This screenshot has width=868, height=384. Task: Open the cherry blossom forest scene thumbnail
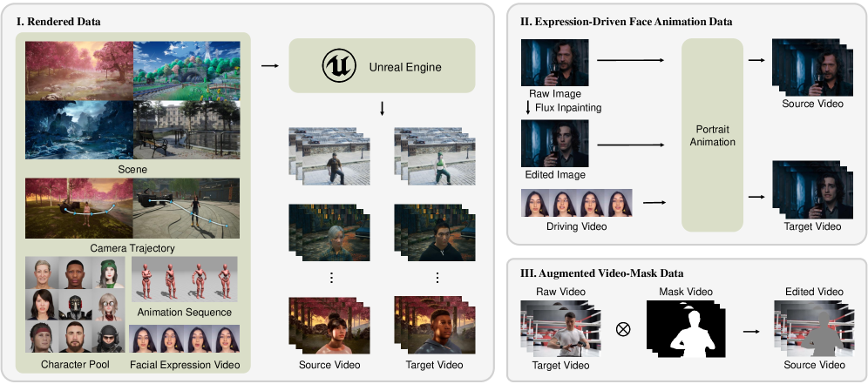[x=79, y=71]
